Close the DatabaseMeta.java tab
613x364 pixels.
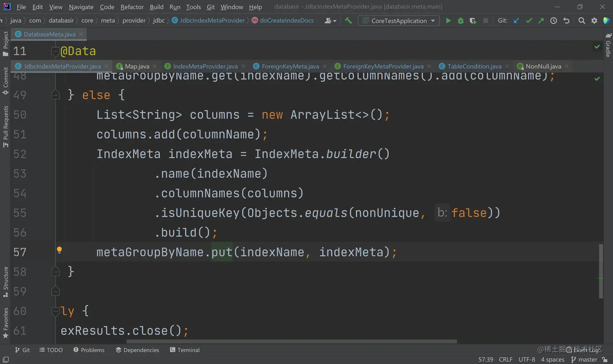coord(81,34)
